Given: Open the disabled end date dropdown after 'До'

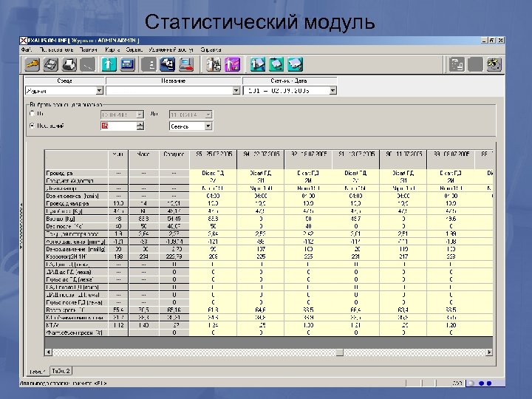Looking at the screenshot, I should [x=208, y=115].
